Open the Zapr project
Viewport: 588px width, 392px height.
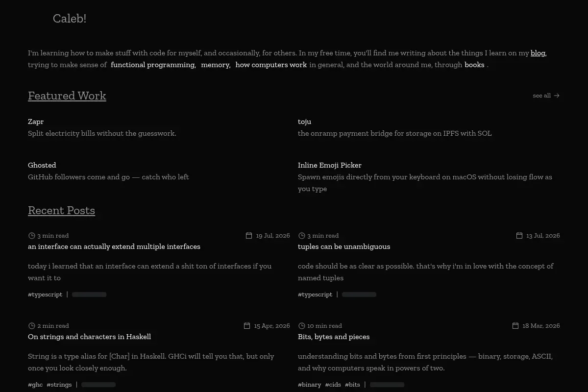pos(36,122)
